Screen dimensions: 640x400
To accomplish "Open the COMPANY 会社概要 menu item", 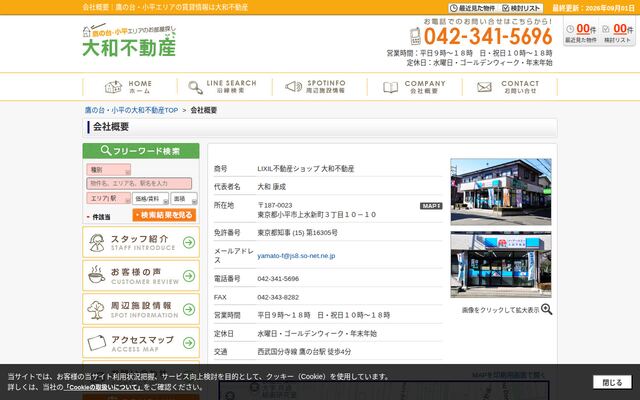I will pyautogui.click(x=415, y=87).
